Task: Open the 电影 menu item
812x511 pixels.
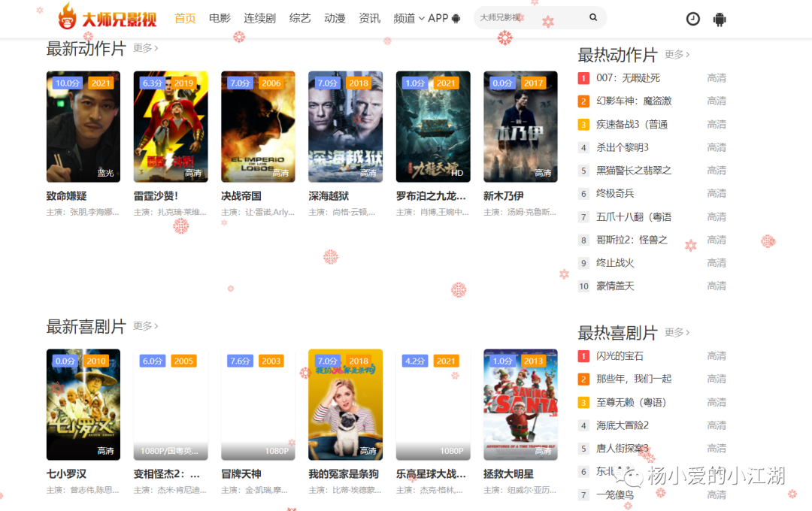Action: coord(220,18)
